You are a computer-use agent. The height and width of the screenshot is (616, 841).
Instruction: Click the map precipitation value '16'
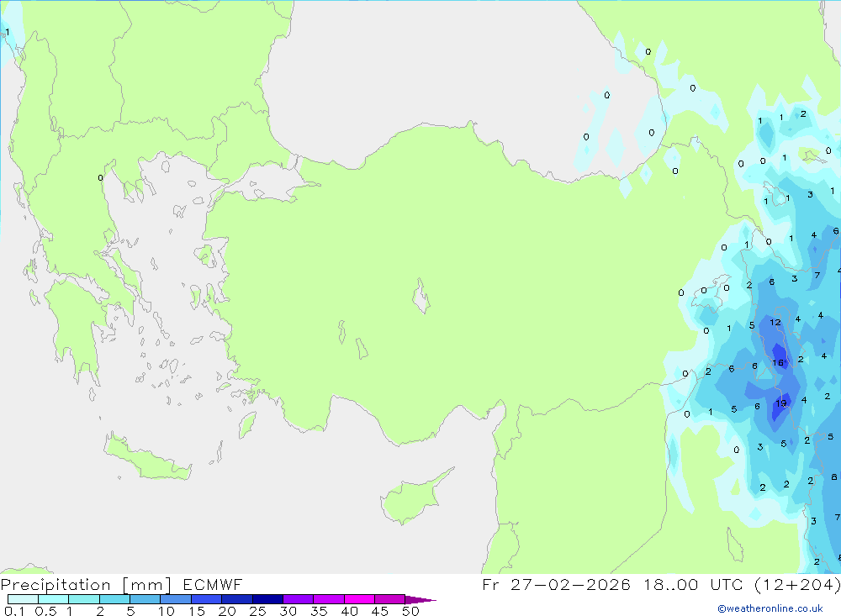[x=778, y=363]
